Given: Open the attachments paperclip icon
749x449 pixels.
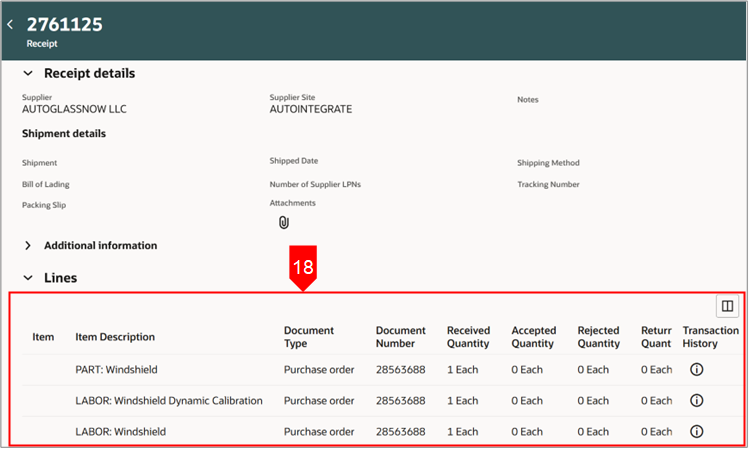Looking at the screenshot, I should 283,222.
